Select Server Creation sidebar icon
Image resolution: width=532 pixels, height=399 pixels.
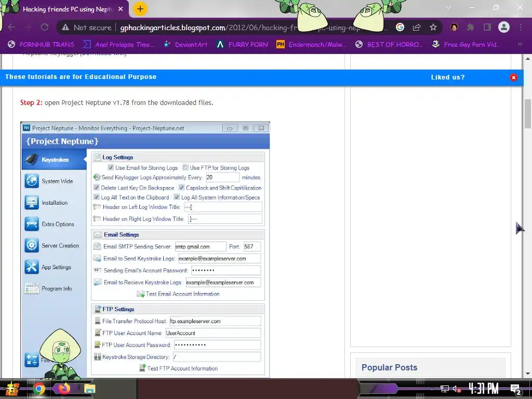[x=32, y=245]
